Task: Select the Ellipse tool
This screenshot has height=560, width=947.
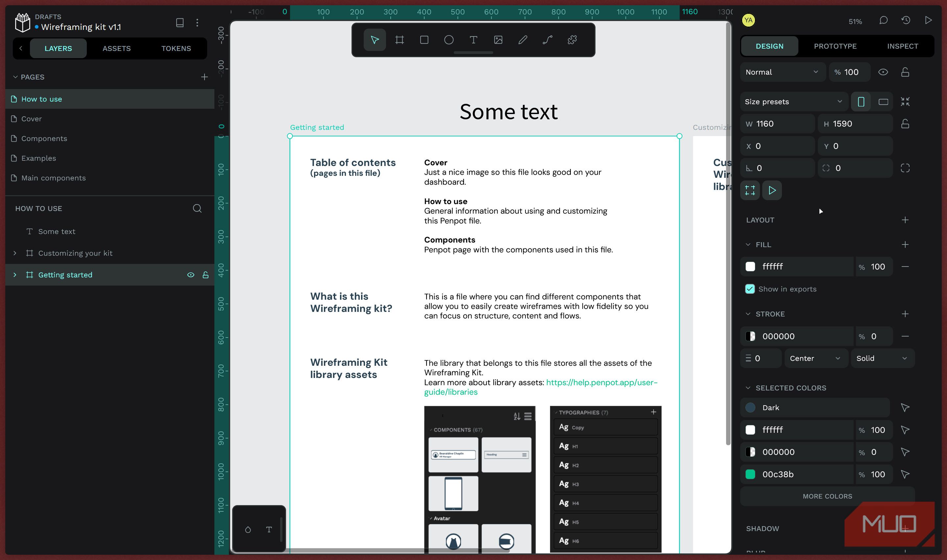Action: click(x=449, y=40)
